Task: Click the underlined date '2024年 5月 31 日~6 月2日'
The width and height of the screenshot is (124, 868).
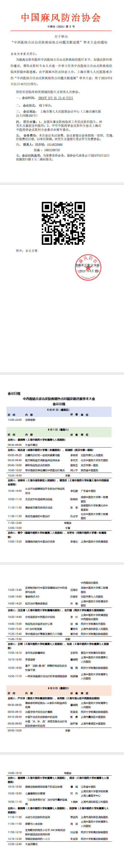Action: (x=55, y=98)
